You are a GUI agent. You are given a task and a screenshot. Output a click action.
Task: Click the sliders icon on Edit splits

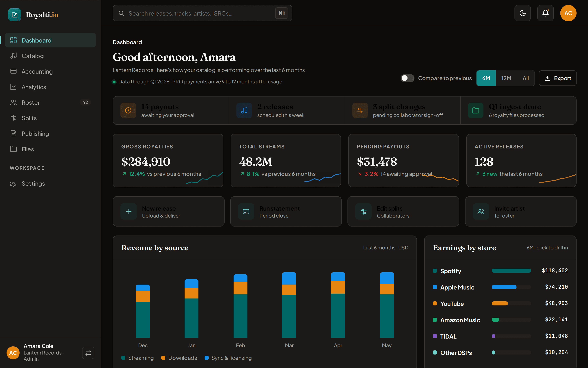point(363,212)
